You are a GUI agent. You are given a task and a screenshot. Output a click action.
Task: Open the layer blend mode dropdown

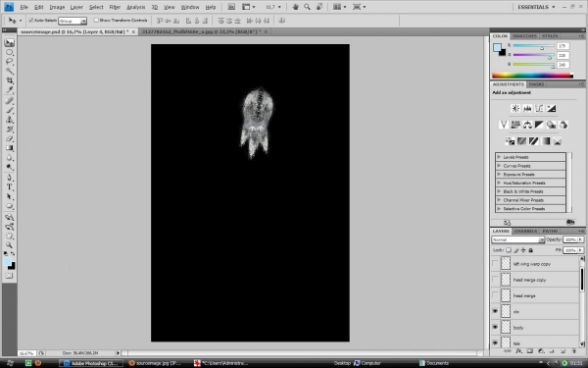tap(517, 239)
